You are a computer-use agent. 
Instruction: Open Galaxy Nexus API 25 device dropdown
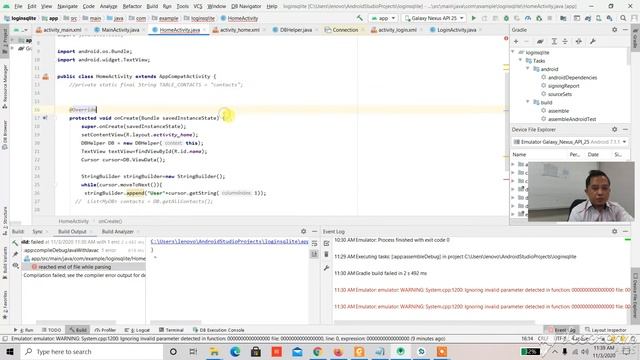(434, 18)
